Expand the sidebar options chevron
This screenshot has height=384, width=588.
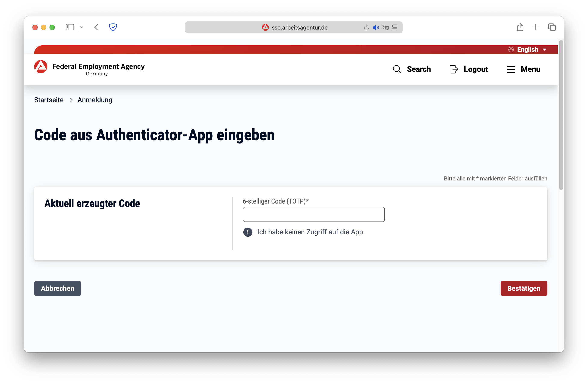pyautogui.click(x=82, y=27)
